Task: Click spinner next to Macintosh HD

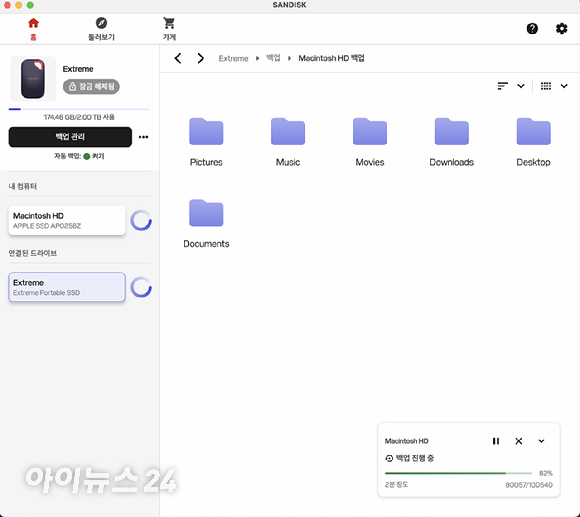Action: 141,220
